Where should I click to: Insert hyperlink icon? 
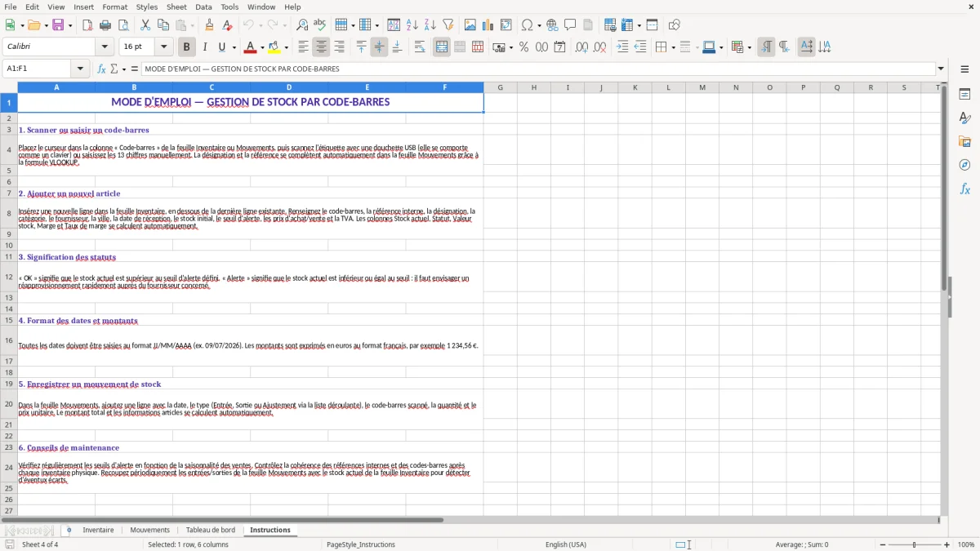[552, 25]
